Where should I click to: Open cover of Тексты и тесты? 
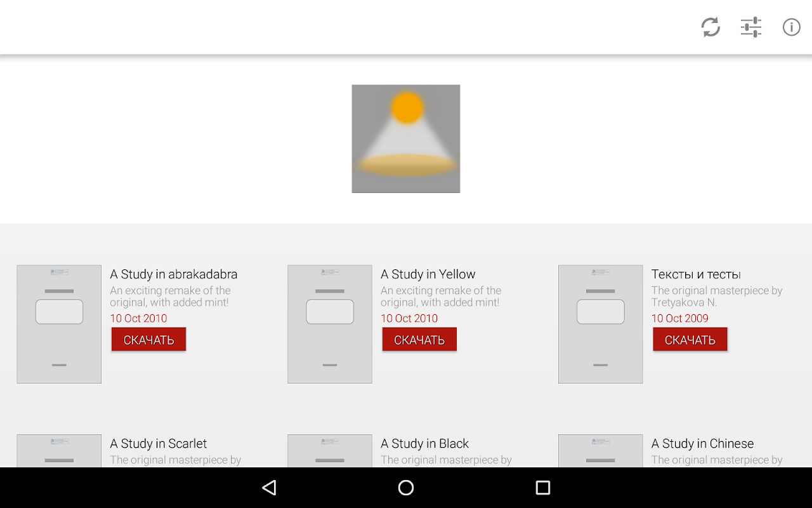click(x=601, y=324)
